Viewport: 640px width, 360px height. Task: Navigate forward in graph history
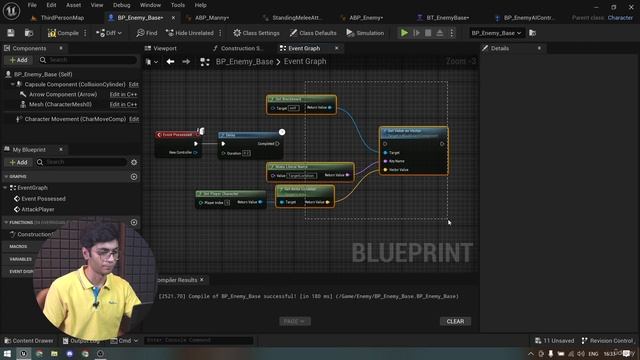[186, 62]
